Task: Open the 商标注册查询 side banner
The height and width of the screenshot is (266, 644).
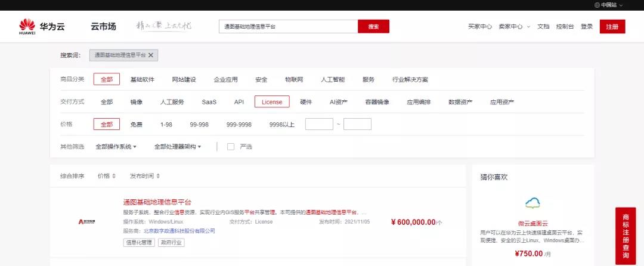Action: click(x=625, y=235)
